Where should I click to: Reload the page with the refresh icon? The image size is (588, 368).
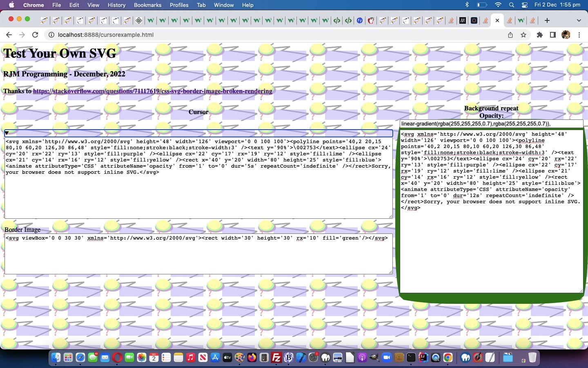[35, 35]
